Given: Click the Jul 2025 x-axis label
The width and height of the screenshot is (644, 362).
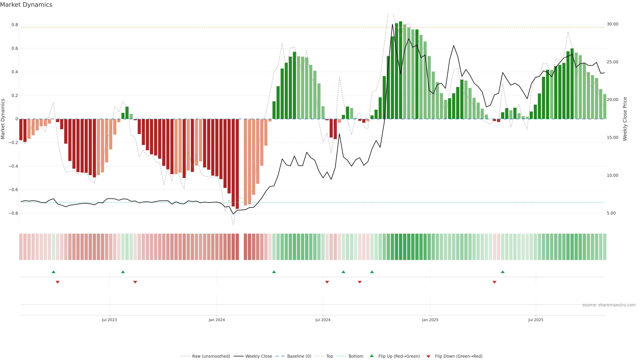Looking at the screenshot, I should pyautogui.click(x=535, y=320).
